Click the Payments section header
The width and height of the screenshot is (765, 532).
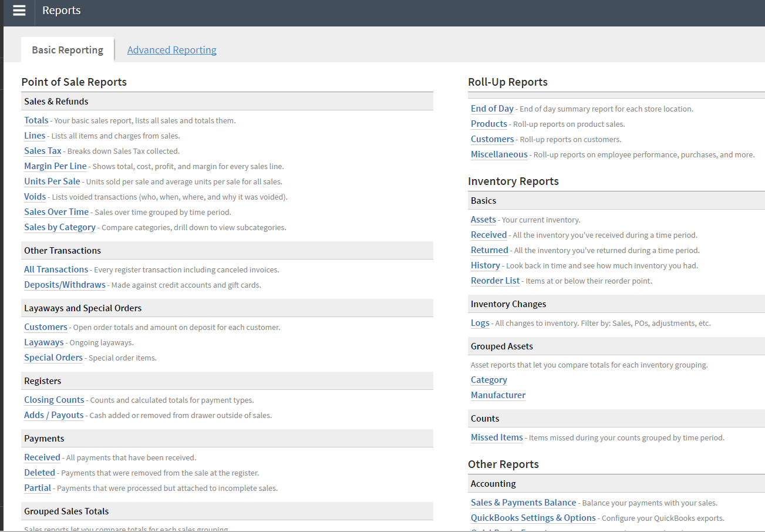pyautogui.click(x=227, y=439)
